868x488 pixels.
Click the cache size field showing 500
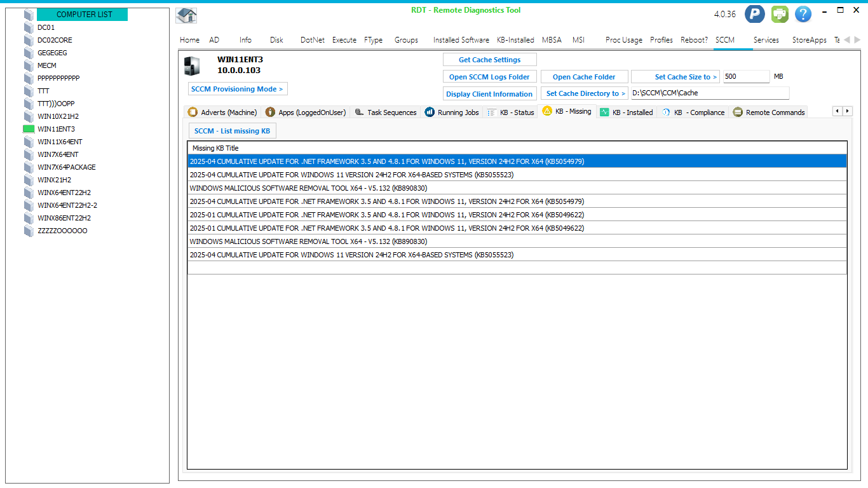(746, 76)
